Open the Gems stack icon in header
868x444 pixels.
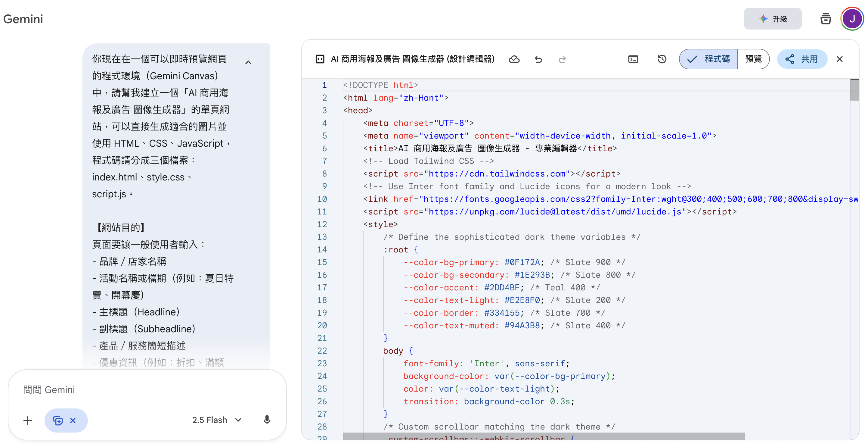coord(825,19)
